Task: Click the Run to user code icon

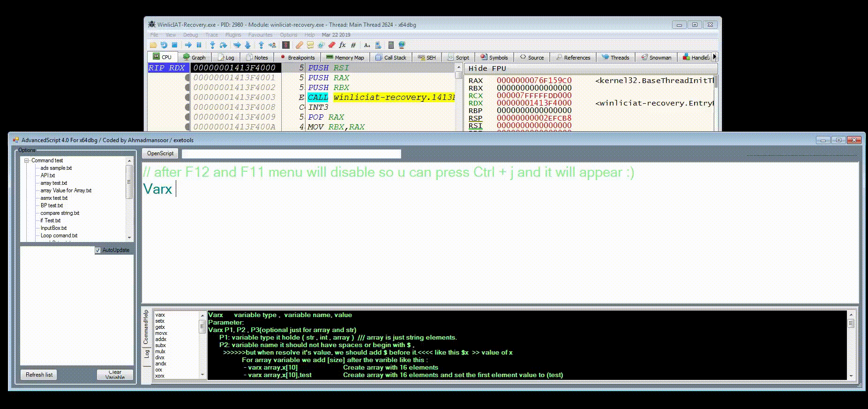Action: (x=272, y=45)
